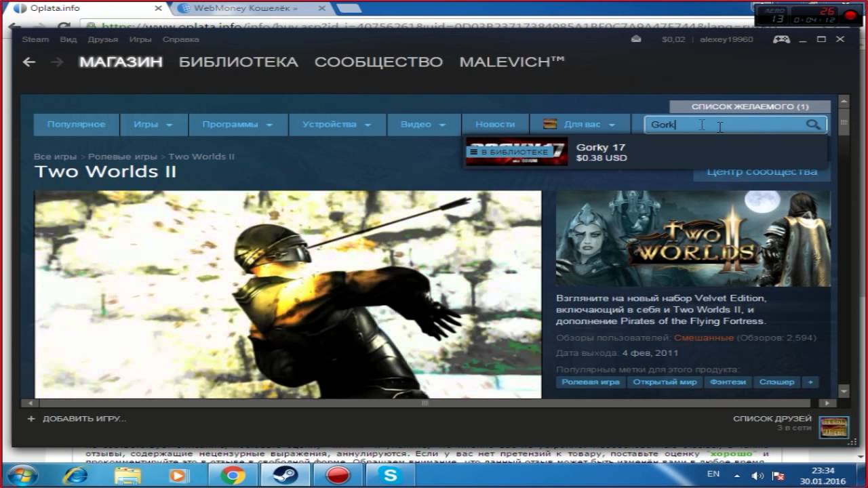The image size is (868, 488).
Task: Click the plus button to add tag
Action: coord(810,382)
